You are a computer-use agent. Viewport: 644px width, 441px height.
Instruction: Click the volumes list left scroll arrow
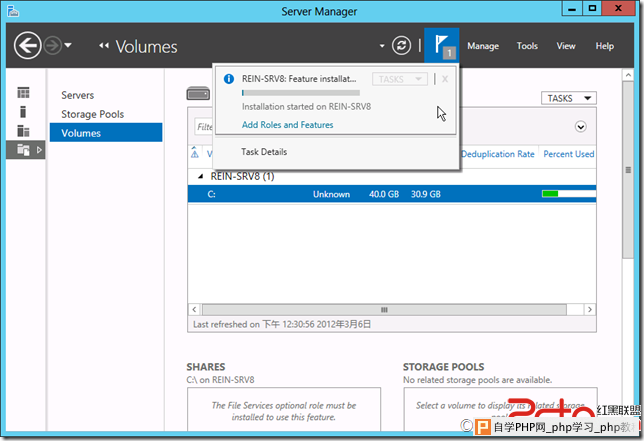click(x=194, y=310)
